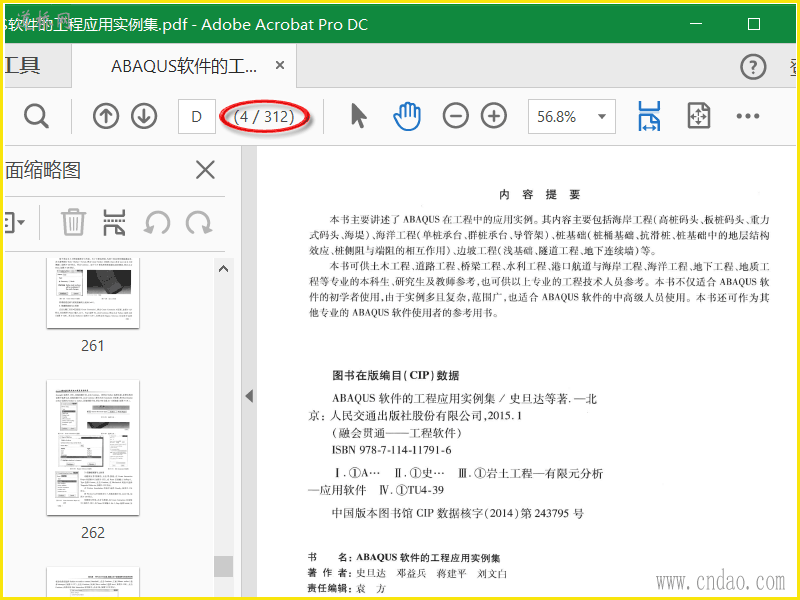Image resolution: width=800 pixels, height=600 pixels.
Task: Zoom in with plus button
Action: click(494, 116)
